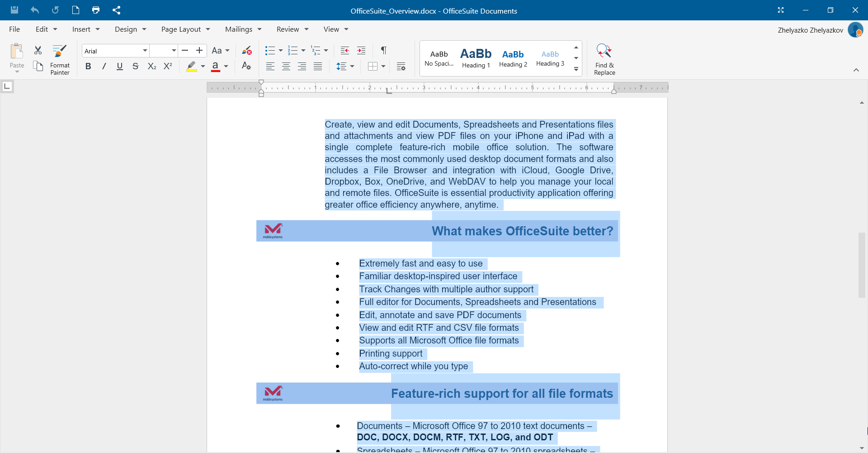Open paragraph settings icon
This screenshot has height=453, width=868.
tap(401, 67)
